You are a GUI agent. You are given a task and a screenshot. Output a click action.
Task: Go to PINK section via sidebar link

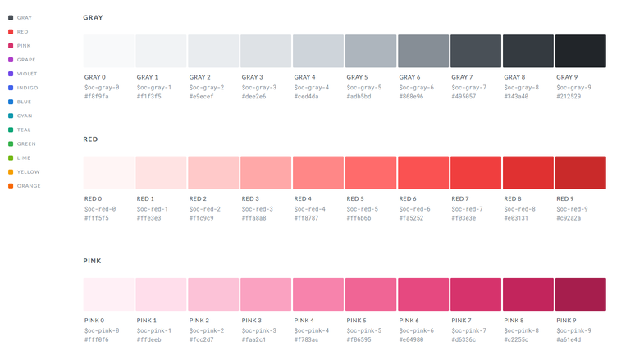coord(24,46)
